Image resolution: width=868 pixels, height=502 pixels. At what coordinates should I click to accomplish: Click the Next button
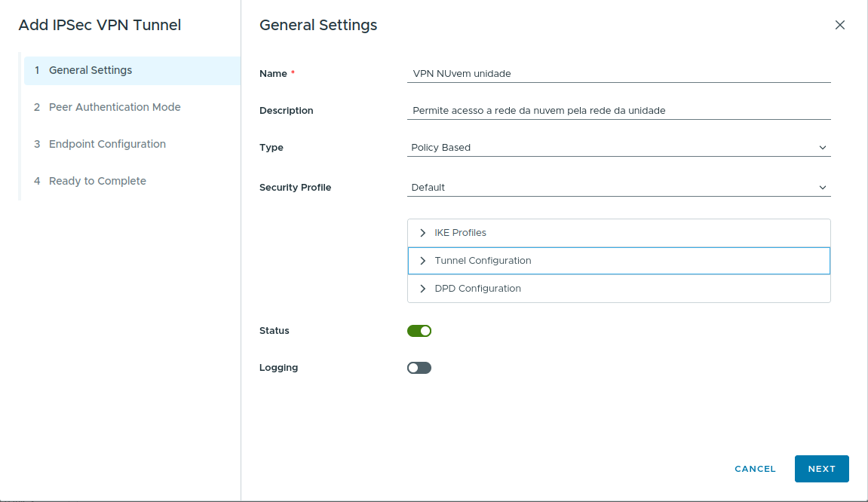coord(821,469)
